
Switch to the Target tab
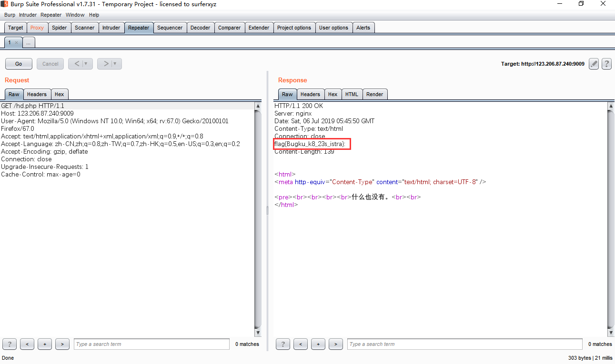(15, 28)
